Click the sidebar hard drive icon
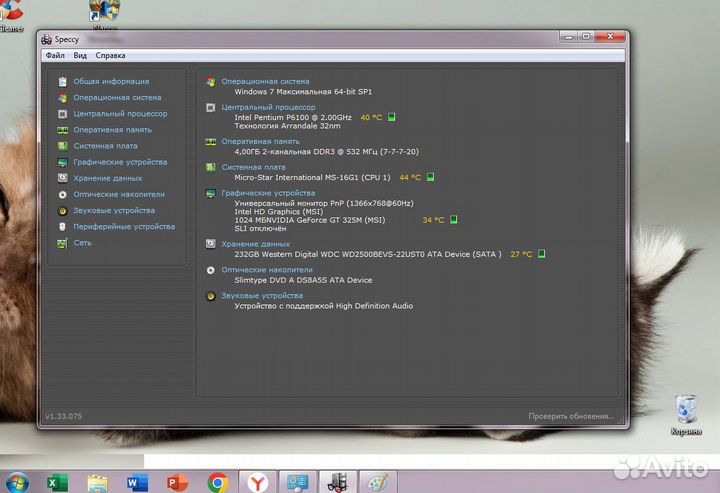 tap(62, 178)
